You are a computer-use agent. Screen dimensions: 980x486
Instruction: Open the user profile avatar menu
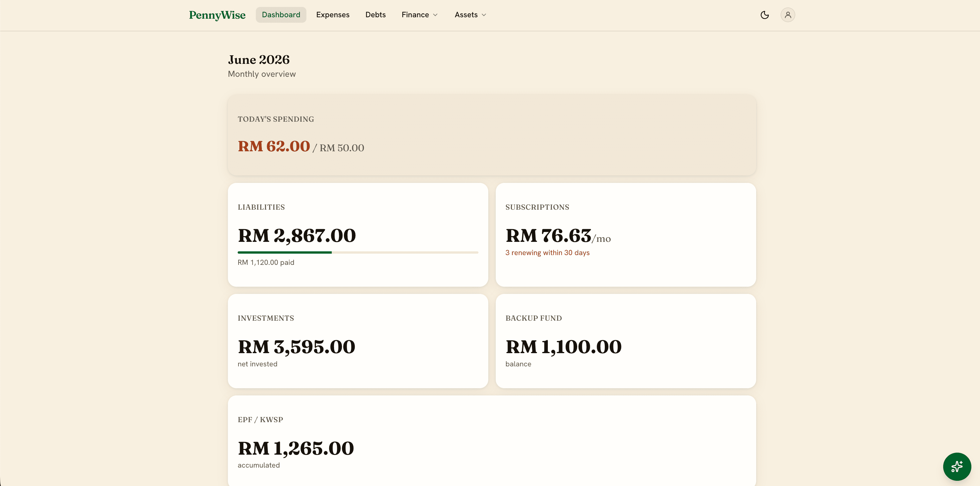pyautogui.click(x=788, y=15)
